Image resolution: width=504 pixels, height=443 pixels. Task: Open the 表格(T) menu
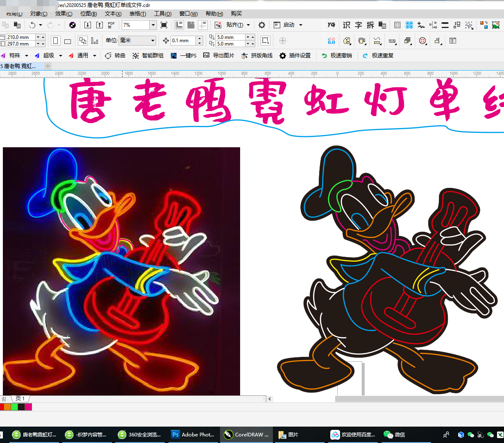[138, 14]
